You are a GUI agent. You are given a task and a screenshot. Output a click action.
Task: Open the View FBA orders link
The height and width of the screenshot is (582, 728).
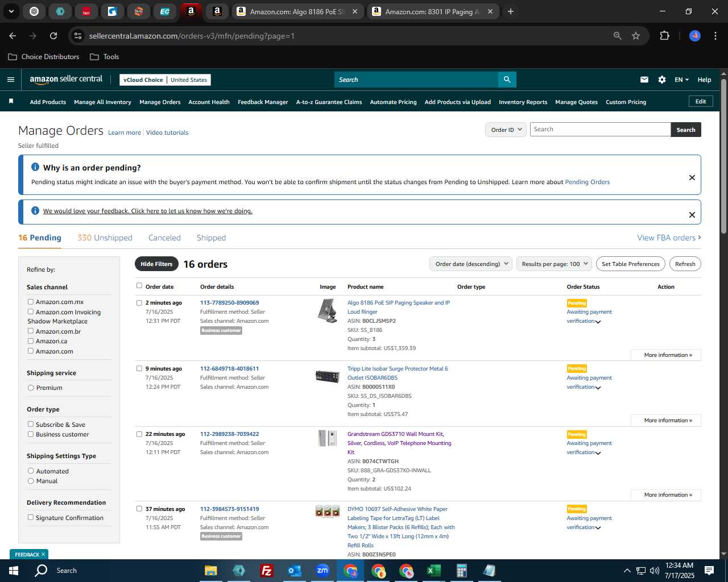(669, 238)
